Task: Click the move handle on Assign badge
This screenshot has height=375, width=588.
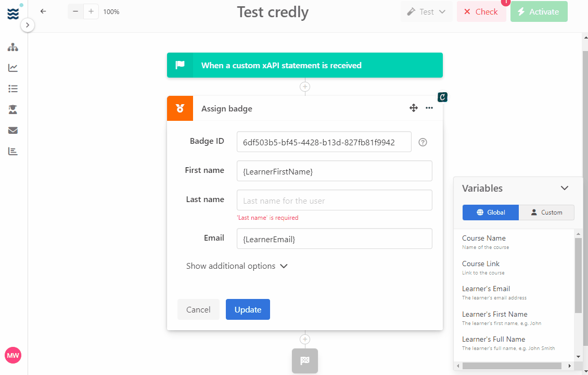Action: coord(414,108)
